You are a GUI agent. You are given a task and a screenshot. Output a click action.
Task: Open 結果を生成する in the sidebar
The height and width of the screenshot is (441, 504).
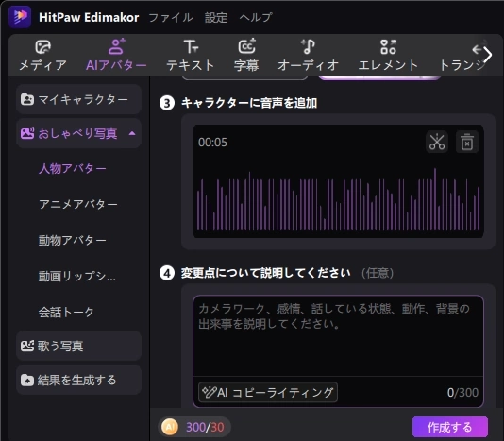tap(78, 380)
